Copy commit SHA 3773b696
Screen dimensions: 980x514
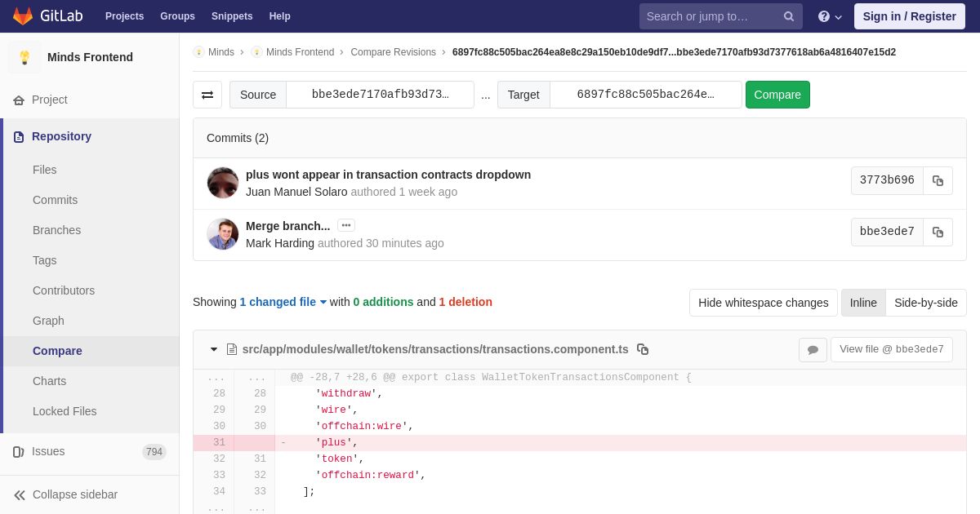(x=938, y=180)
